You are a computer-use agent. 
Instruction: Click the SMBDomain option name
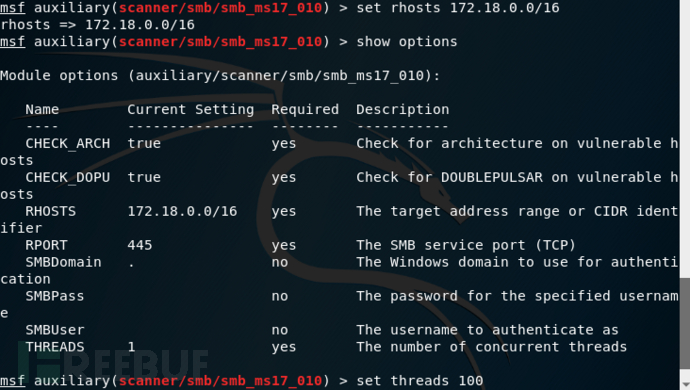point(63,262)
